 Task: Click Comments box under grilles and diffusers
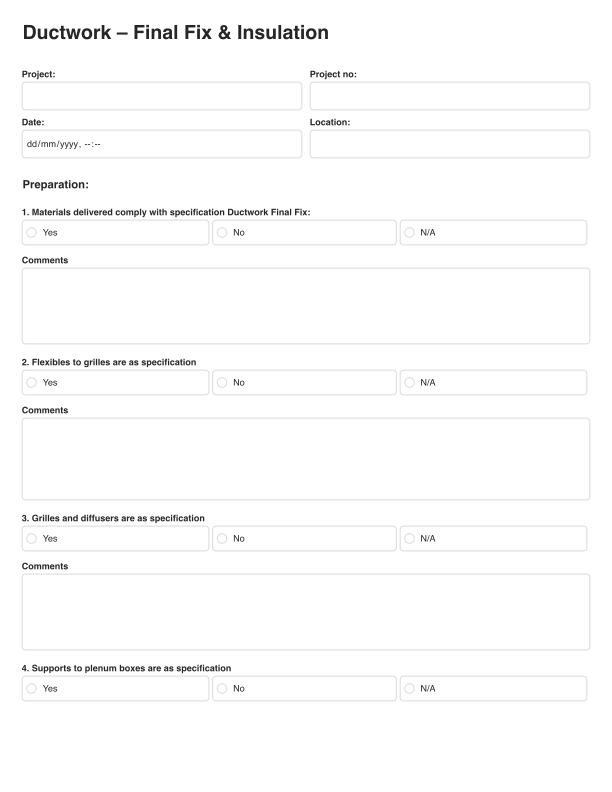(x=305, y=612)
